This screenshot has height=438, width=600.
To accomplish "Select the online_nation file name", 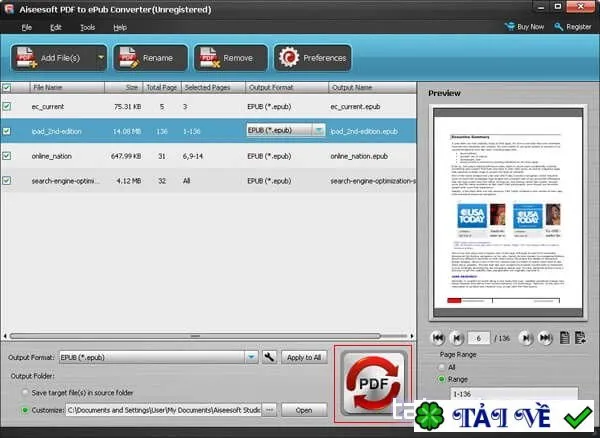I will (52, 156).
